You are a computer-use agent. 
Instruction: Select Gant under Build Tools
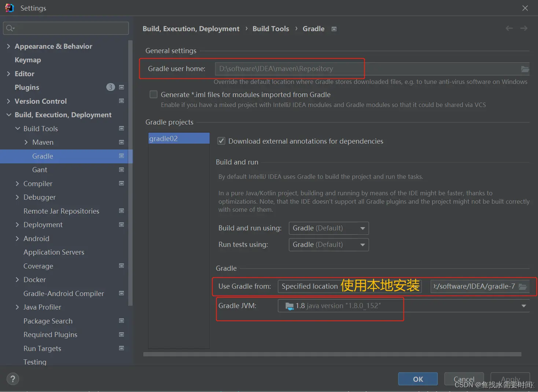point(40,170)
